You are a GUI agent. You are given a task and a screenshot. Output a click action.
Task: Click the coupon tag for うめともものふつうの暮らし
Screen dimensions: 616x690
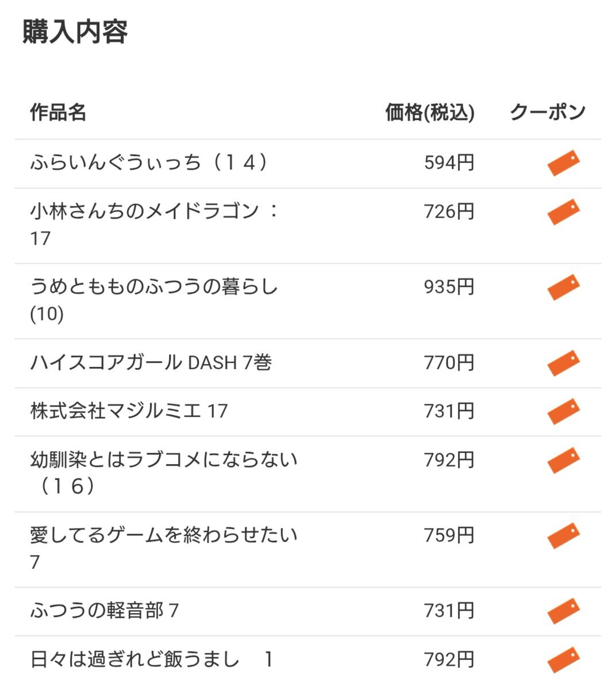563,287
